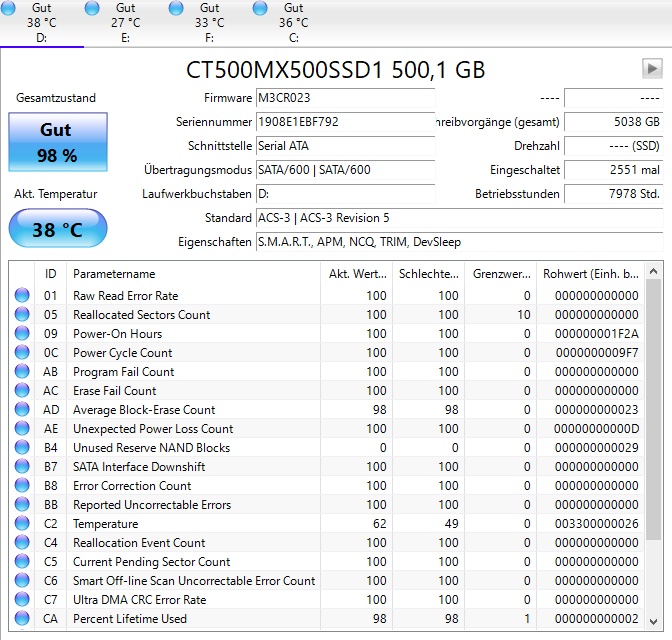Click status icon for Reported Uncorrectable Errors
Viewport: 672px width, 640px height.
point(22,505)
